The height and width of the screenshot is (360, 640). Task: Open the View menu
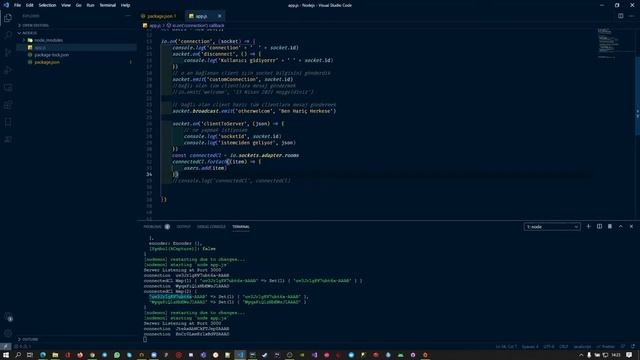click(66, 5)
